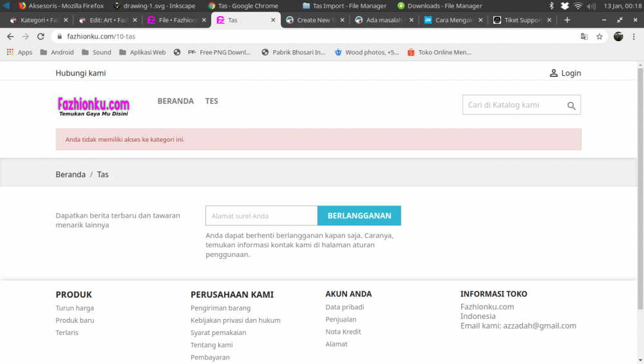Open the Nota Kredit link
644x364 pixels.
pos(343,332)
